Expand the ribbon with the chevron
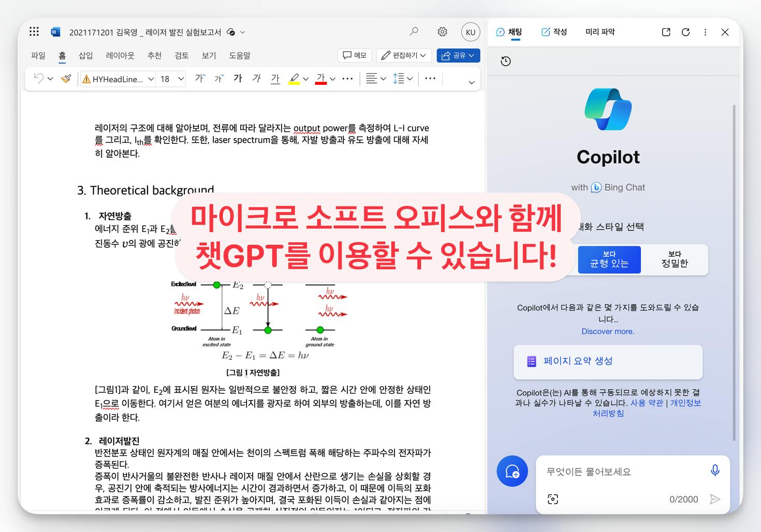 pos(471,82)
